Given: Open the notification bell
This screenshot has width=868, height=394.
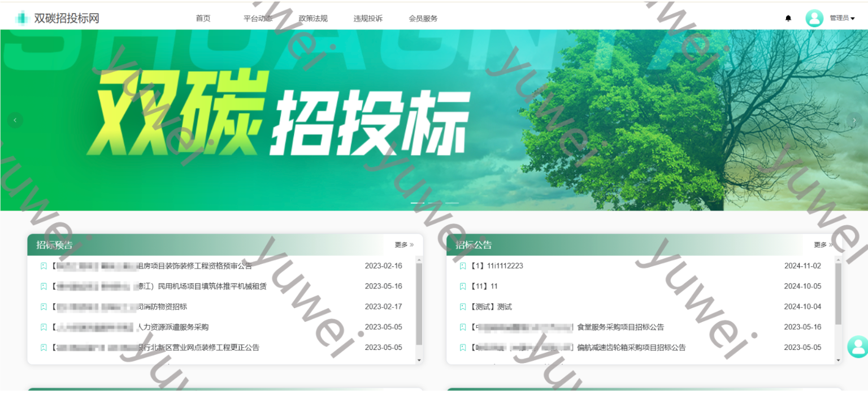Looking at the screenshot, I should (788, 19).
